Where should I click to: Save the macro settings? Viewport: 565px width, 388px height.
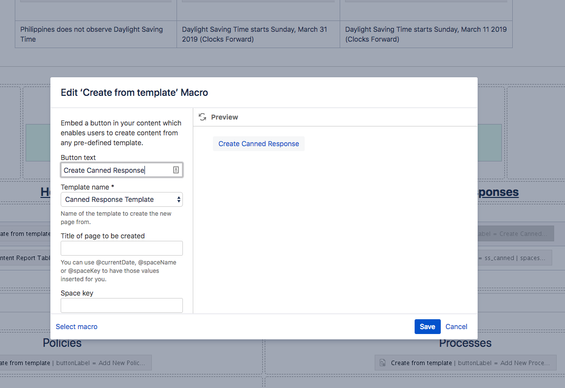(x=427, y=326)
